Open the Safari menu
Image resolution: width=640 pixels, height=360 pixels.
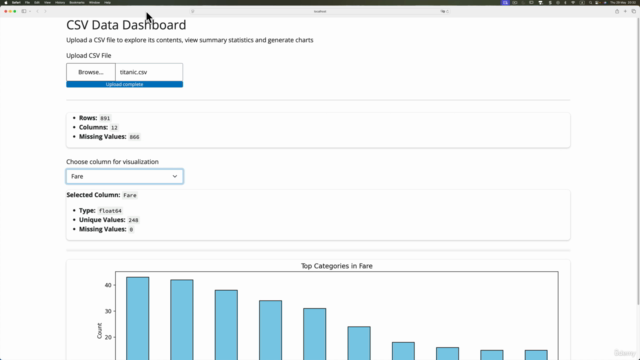[x=16, y=2]
